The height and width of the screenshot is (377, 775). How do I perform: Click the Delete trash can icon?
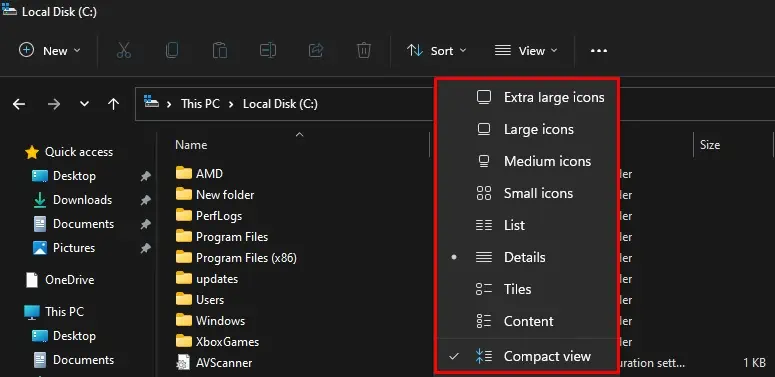(x=364, y=50)
